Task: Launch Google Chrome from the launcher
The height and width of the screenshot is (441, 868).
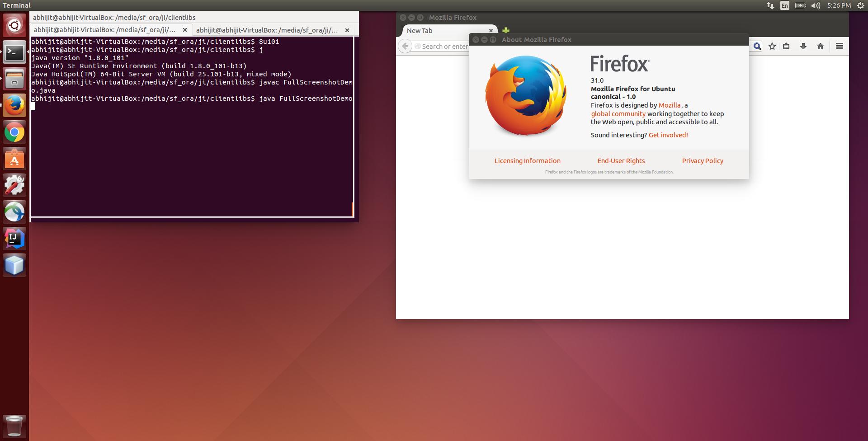Action: click(x=14, y=132)
